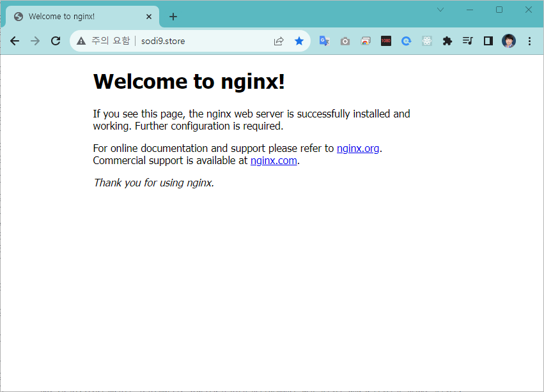This screenshot has width=544, height=392.
Task: Open the three-dot Chrome menu
Action: click(x=529, y=40)
